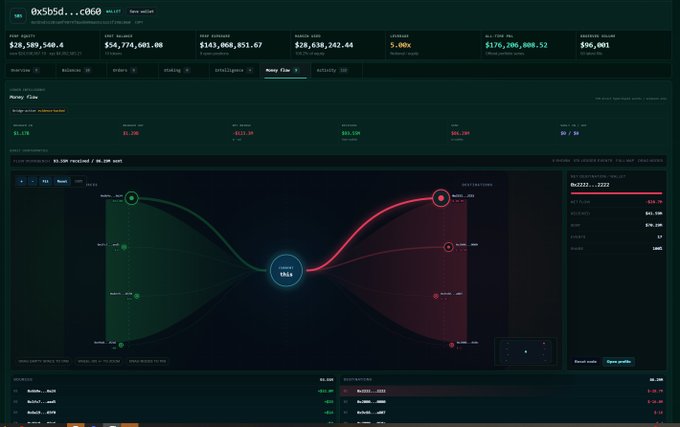Image resolution: width=680 pixels, height=427 pixels.
Task: Click the Reset button on graph toolbar
Action: point(62,181)
